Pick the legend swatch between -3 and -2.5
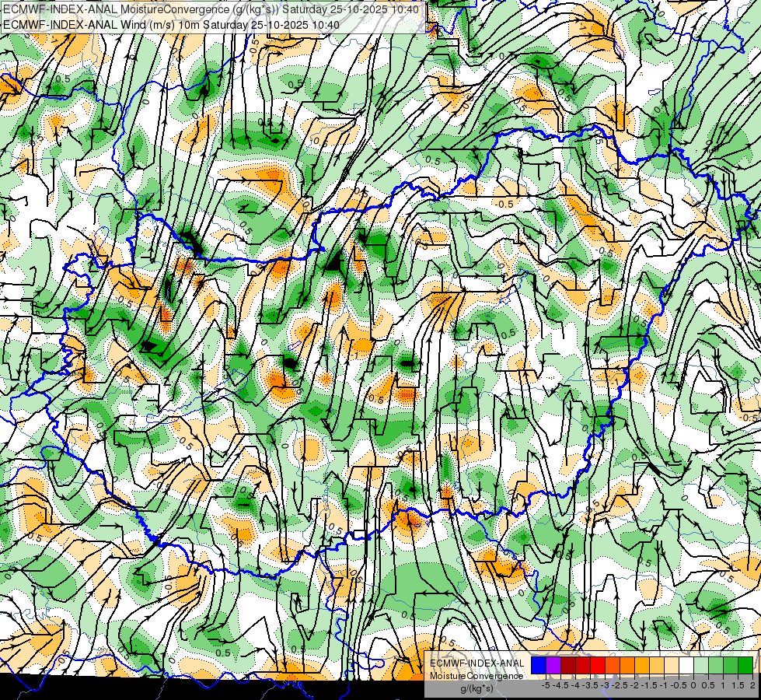The height and width of the screenshot is (700, 761). tap(613, 665)
